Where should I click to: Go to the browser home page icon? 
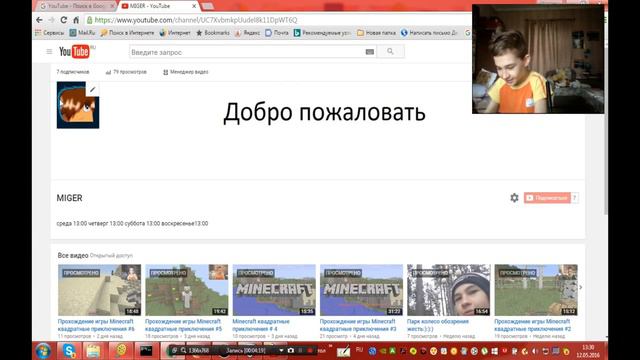click(76, 20)
